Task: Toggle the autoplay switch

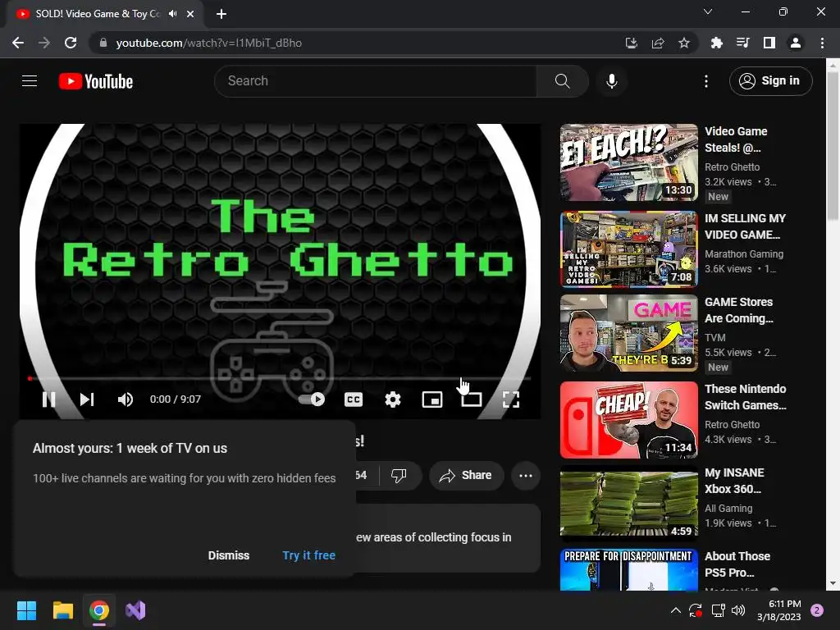Action: (x=311, y=399)
